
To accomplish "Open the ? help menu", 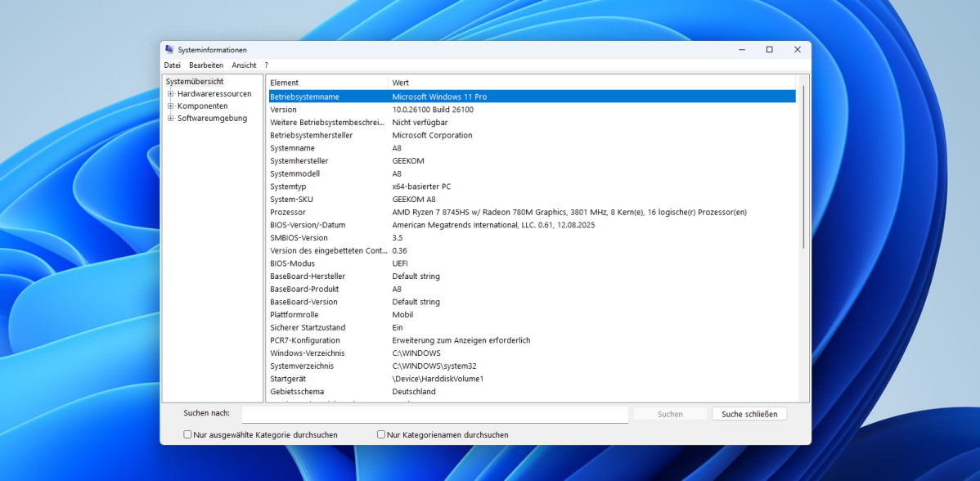I will 266,65.
